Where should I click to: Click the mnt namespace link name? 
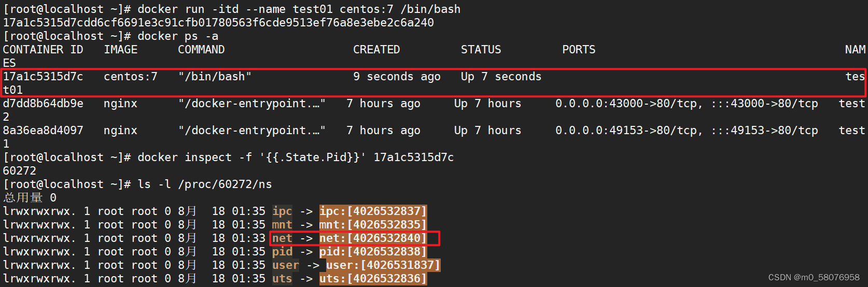(x=282, y=225)
